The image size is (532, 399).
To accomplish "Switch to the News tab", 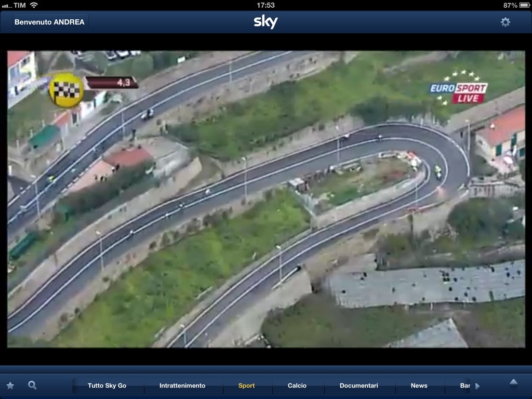I will [x=419, y=385].
